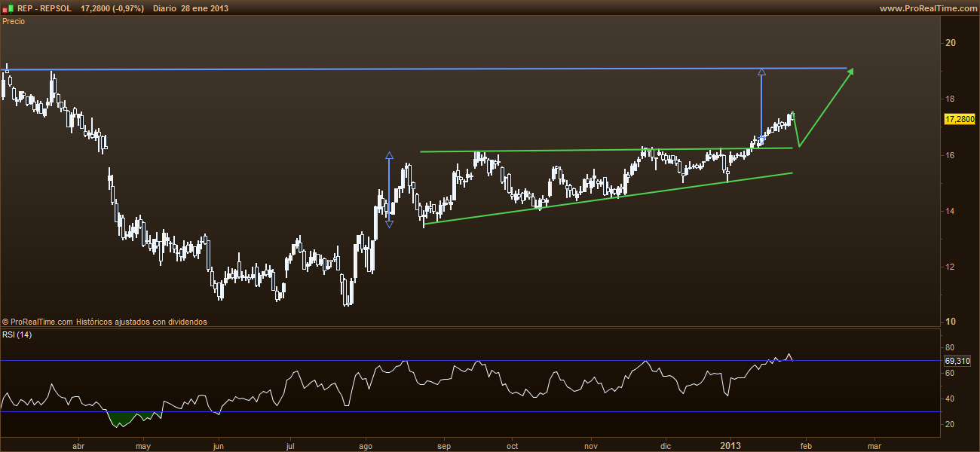The width and height of the screenshot is (980, 452).
Task: Click the chart icon beside REP ticker
Action: click(8, 8)
